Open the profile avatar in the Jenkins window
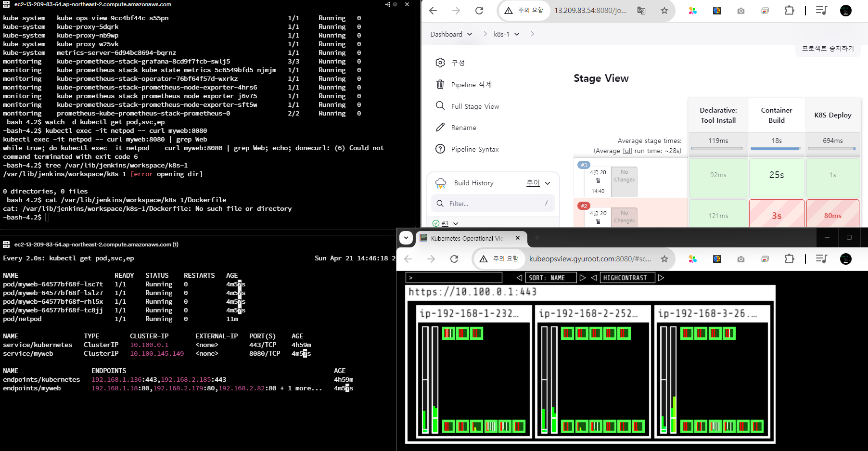Screen dimensions: 868x451 846,11
